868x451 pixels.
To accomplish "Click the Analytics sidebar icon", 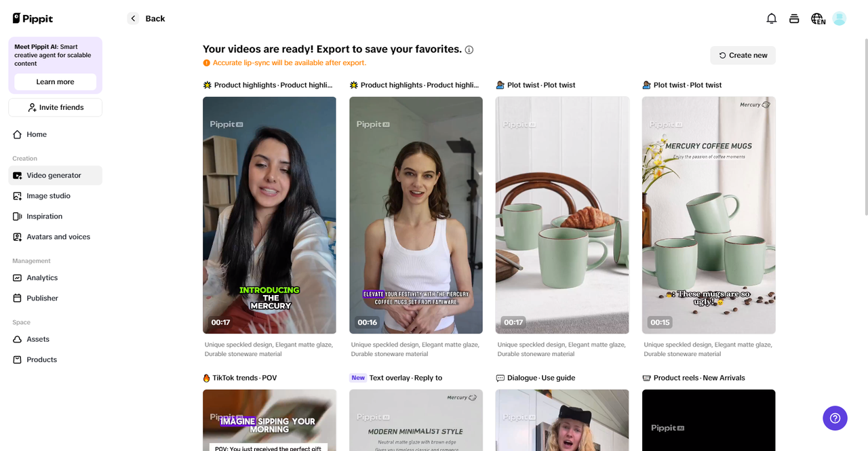I will pyautogui.click(x=18, y=277).
